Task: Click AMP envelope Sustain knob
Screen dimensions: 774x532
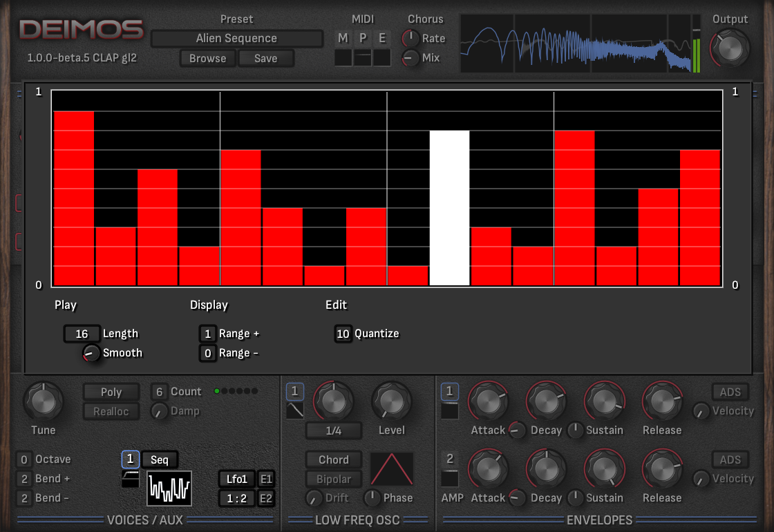Action: pyautogui.click(x=605, y=469)
